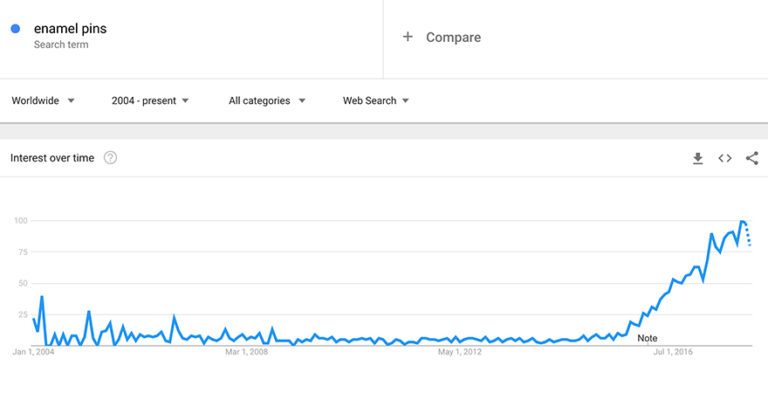Viewport: 768px width, 393px height.
Task: Open the Note marker on the chart
Action: 647,338
